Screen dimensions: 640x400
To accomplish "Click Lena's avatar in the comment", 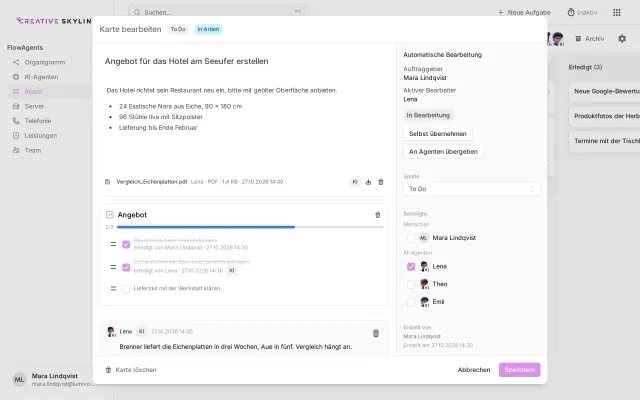I will [111, 331].
